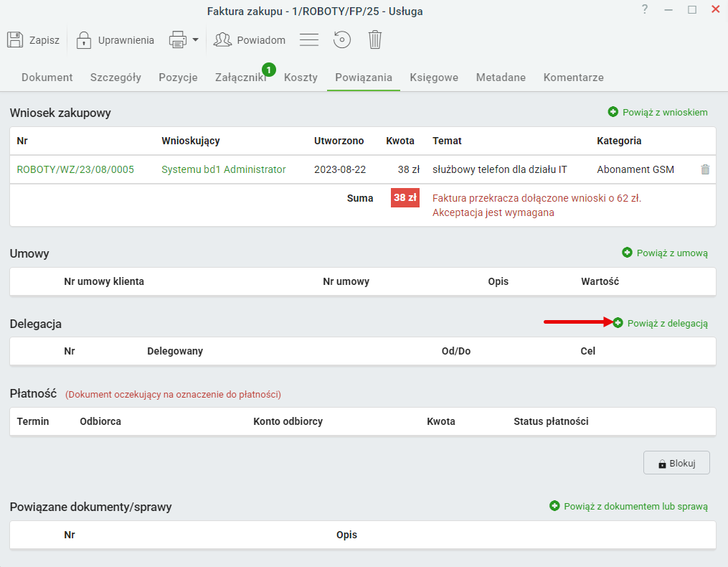Click the Zapisz floppy disk icon

(x=15, y=40)
